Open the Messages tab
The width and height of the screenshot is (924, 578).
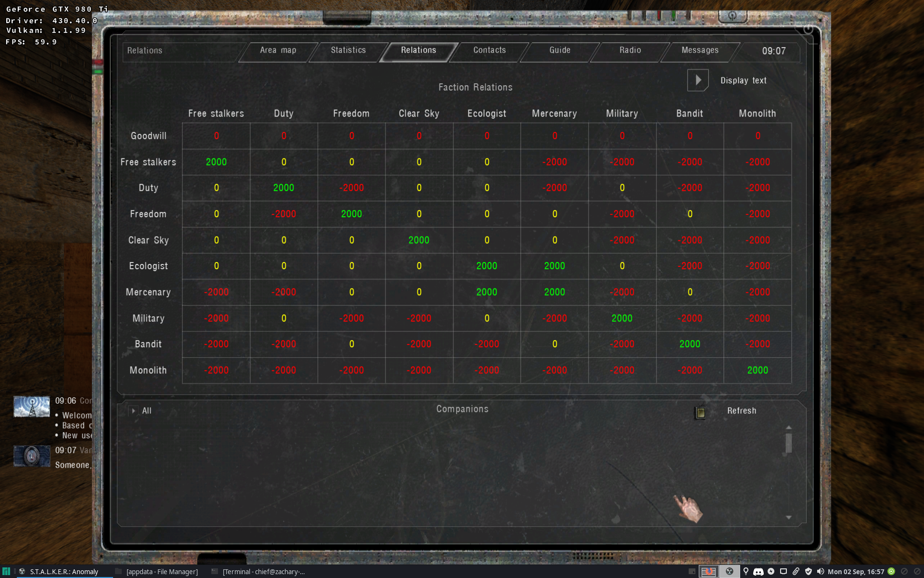(x=701, y=50)
